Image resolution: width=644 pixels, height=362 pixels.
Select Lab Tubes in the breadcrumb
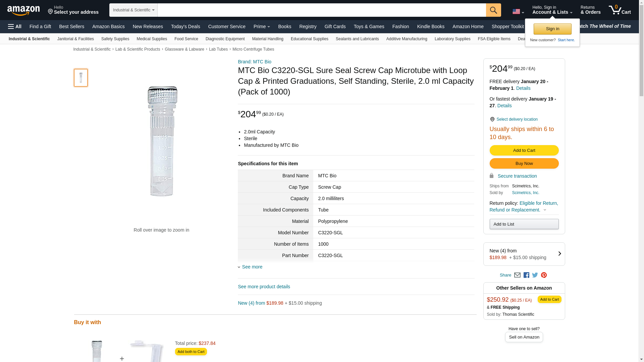[x=218, y=49]
